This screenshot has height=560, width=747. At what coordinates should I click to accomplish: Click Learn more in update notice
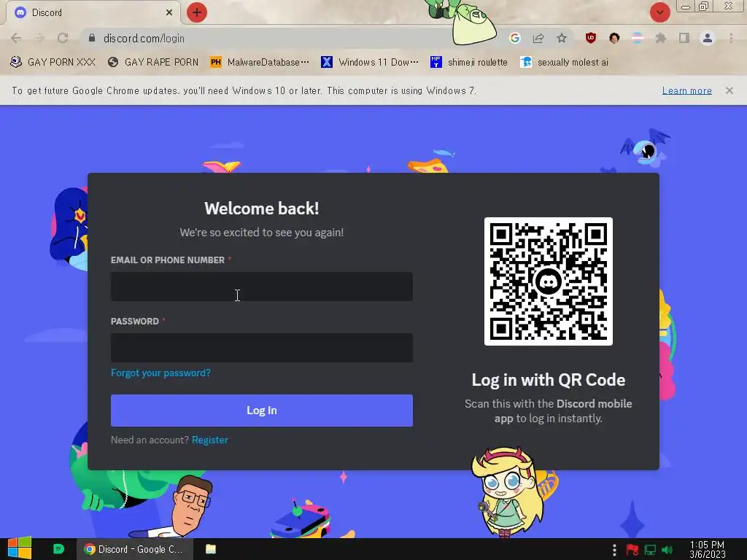(x=686, y=90)
